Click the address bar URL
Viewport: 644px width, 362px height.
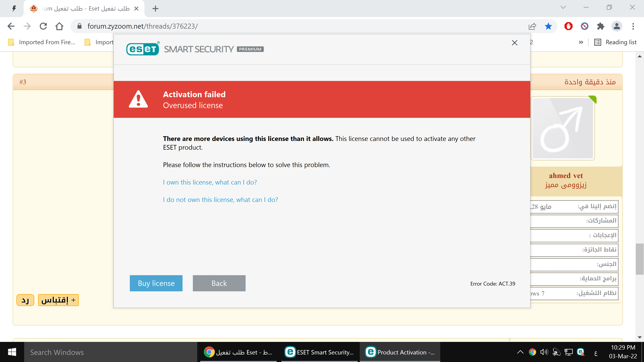(143, 26)
